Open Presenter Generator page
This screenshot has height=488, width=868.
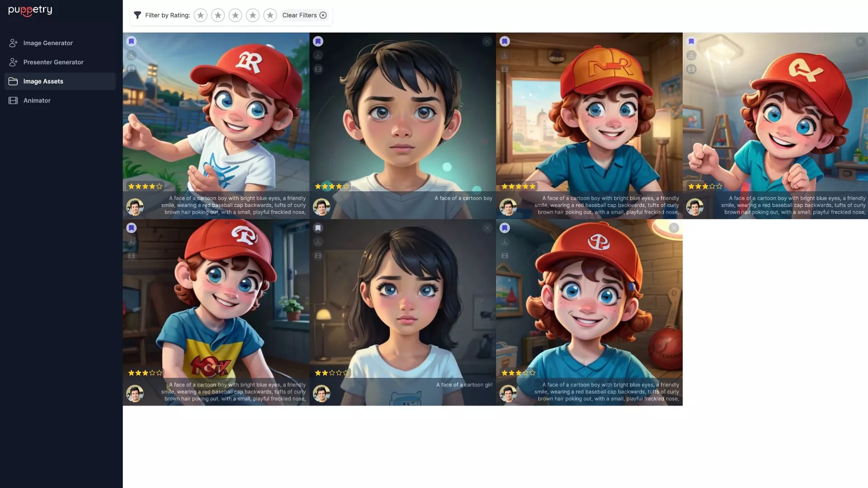pyautogui.click(x=53, y=62)
